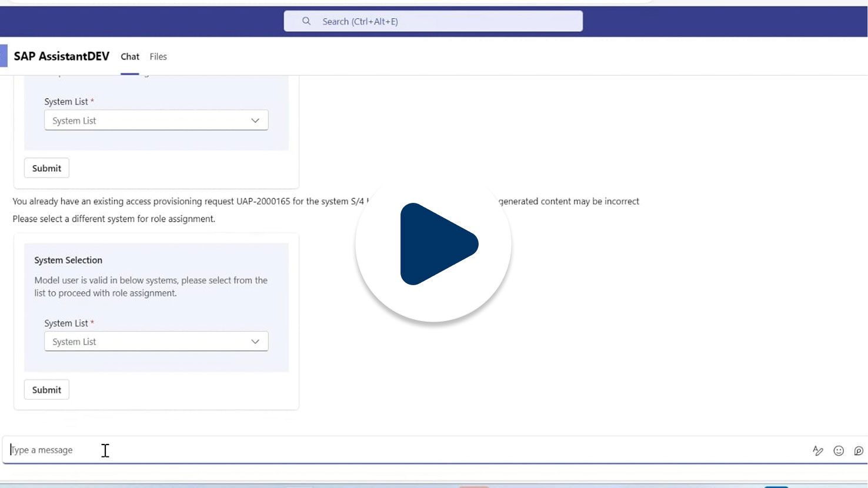Click the lower "System List *" label
Image resolution: width=868 pixels, height=488 pixels.
[69, 323]
